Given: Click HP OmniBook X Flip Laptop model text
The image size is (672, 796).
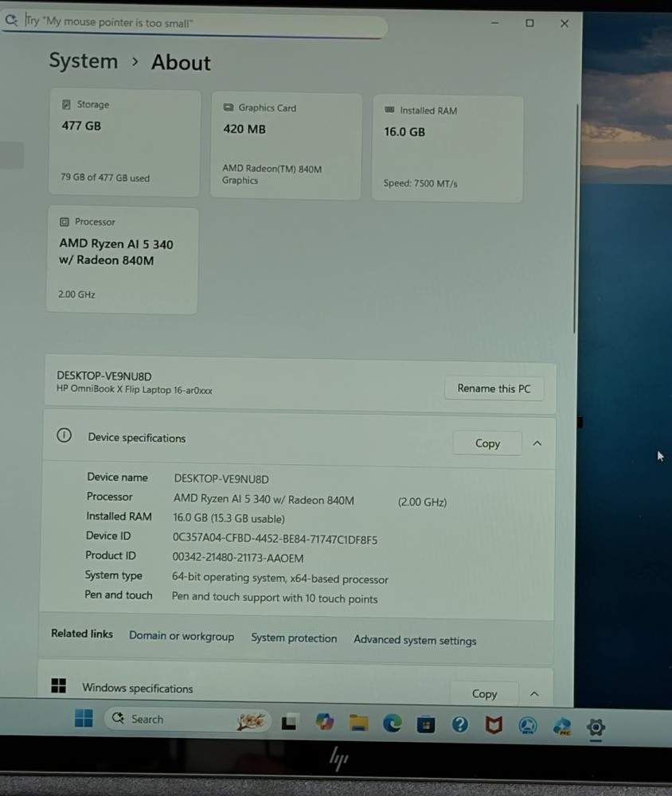Looking at the screenshot, I should click(134, 390).
